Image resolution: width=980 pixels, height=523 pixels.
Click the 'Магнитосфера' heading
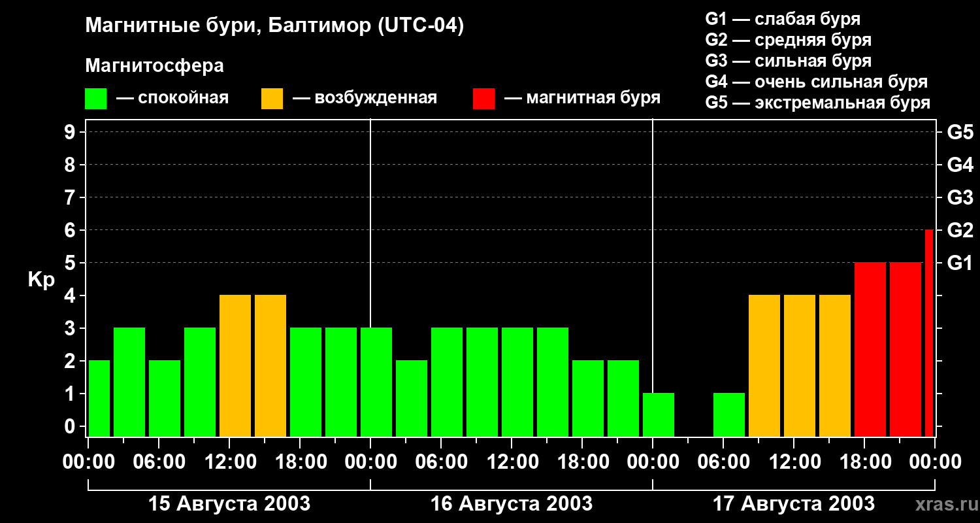click(154, 66)
